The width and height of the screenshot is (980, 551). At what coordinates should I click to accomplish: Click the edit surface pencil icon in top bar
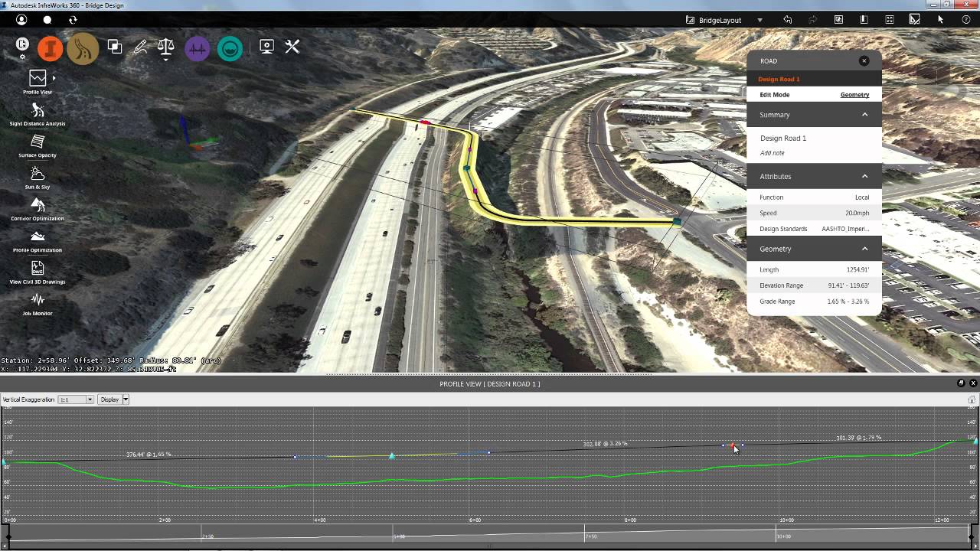pyautogui.click(x=915, y=20)
